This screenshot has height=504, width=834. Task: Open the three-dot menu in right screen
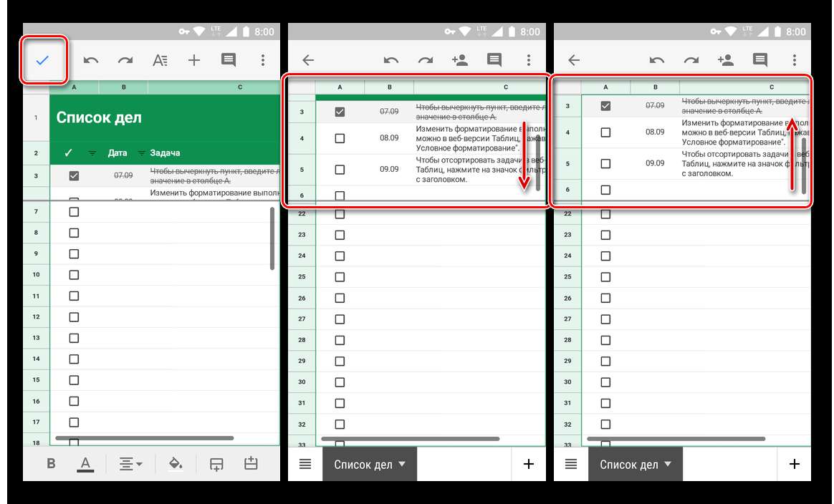coord(794,60)
